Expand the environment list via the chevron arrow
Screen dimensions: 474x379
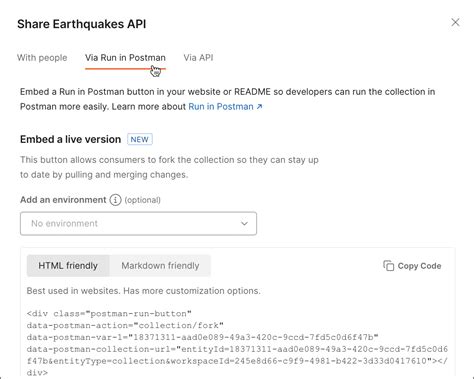pos(244,223)
